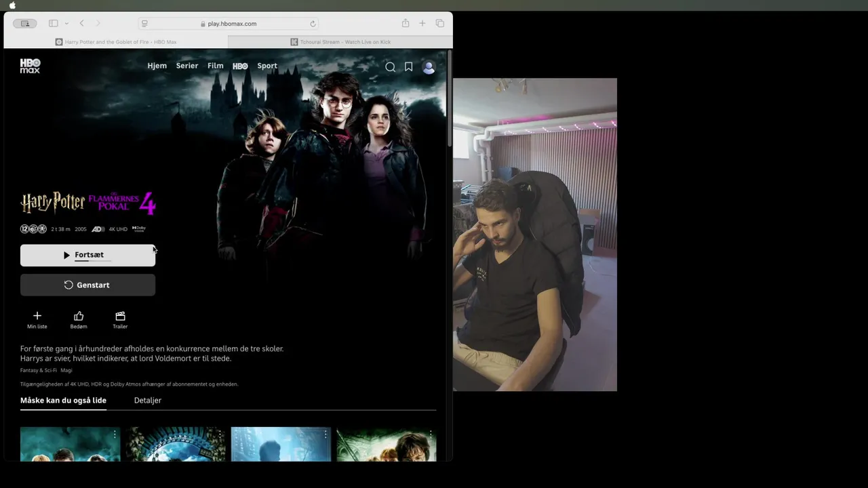
Task: Open the search magnifier in HBO Max
Action: 390,66
